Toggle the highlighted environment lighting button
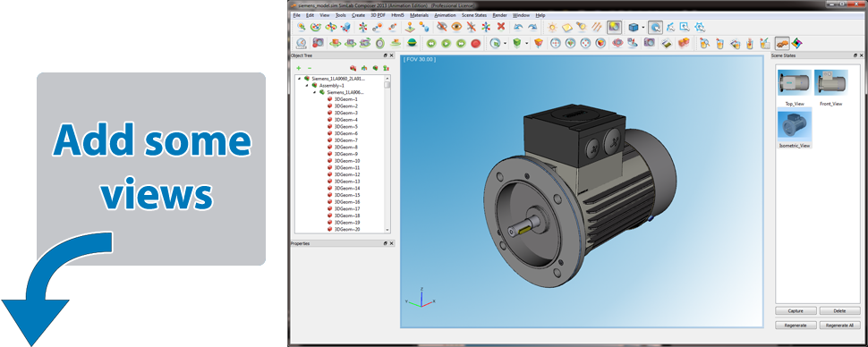Viewport: 868px width, 347px height. pos(614,27)
